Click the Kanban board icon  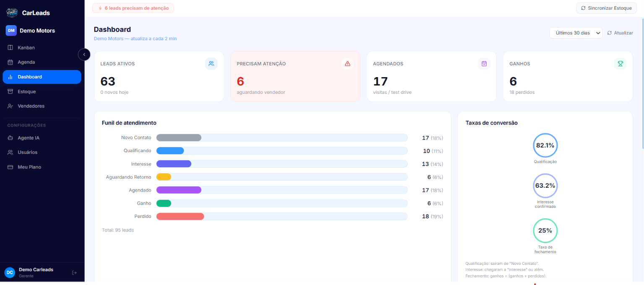(x=10, y=48)
